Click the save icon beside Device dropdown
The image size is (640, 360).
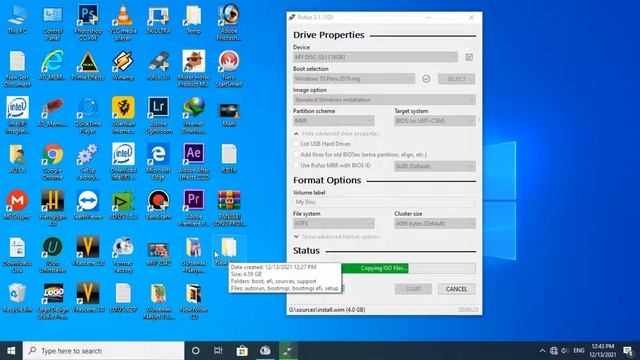click(x=469, y=57)
